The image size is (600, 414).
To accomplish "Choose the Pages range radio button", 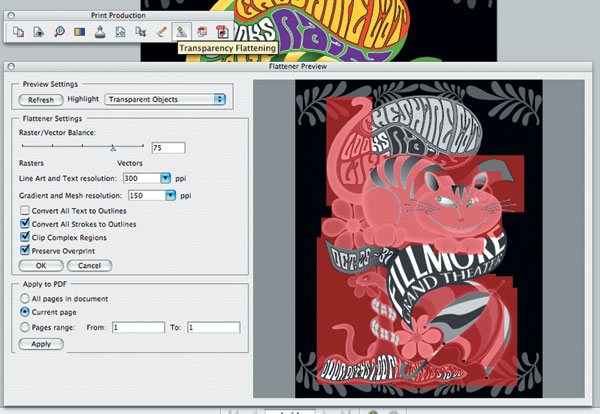I will tap(24, 327).
